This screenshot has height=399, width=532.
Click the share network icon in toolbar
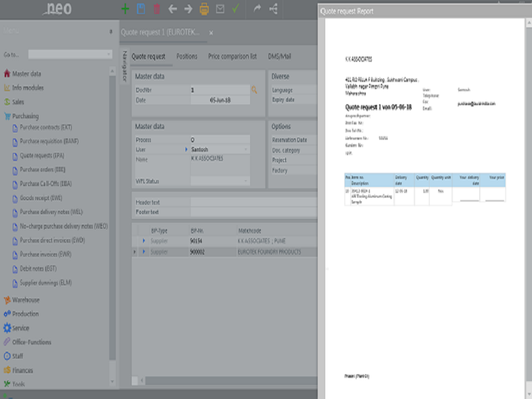coord(273,9)
